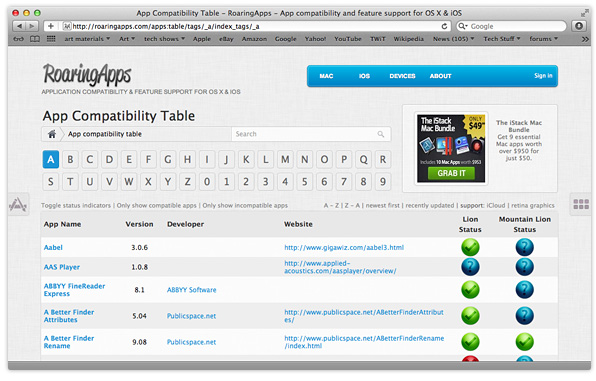The height and width of the screenshot is (381, 596).
Task: Select letter B in alphabet index
Action: tap(70, 159)
